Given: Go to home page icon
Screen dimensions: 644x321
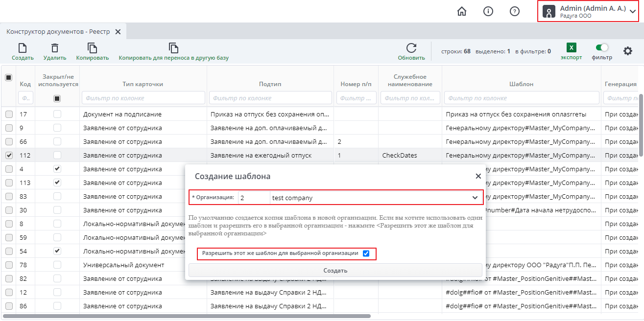Looking at the screenshot, I should pos(461,11).
